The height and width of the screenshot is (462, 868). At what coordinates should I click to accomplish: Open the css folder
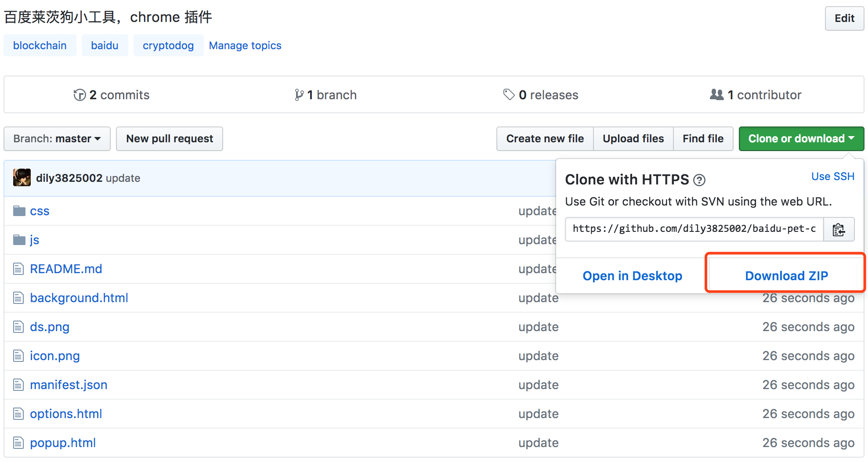click(x=40, y=211)
